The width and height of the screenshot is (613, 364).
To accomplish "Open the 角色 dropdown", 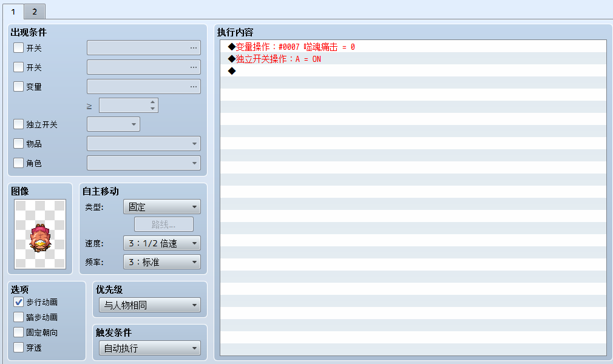I will pos(144,163).
